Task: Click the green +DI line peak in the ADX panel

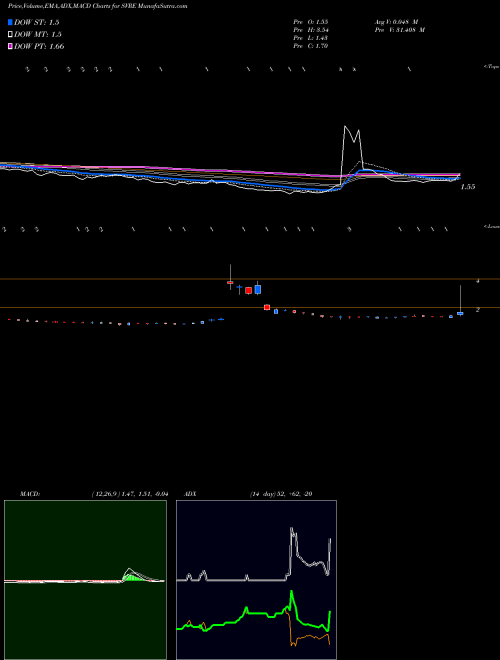Action: pos(291,593)
